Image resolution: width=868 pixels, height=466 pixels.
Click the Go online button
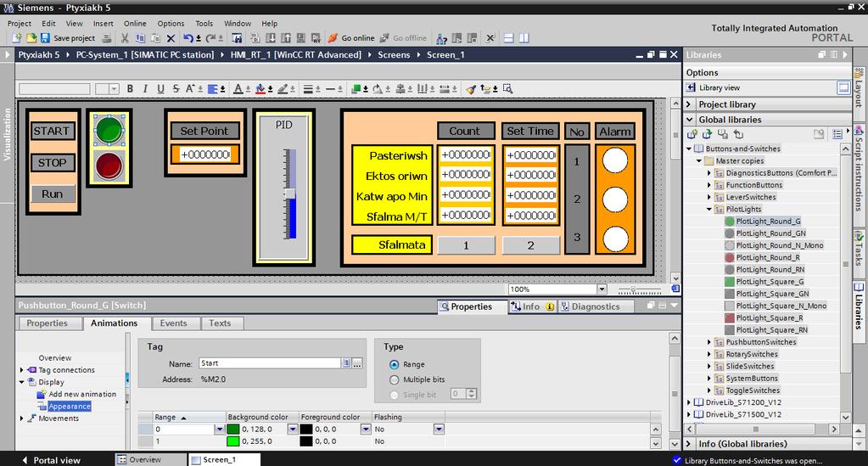(351, 38)
